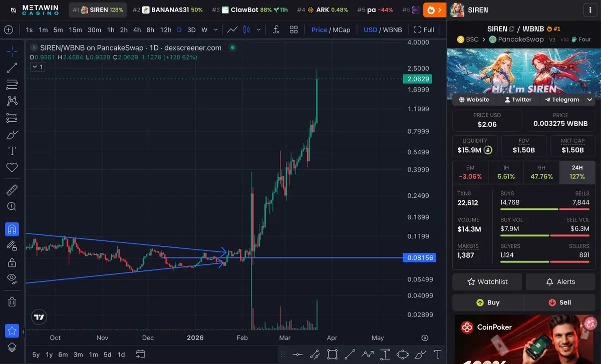Set chart interval to 4h
The image size is (601, 364).
pyautogui.click(x=137, y=30)
